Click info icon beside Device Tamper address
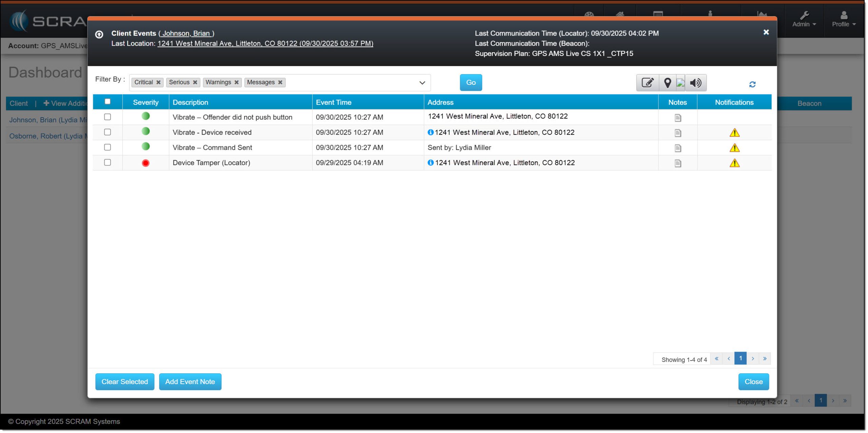This screenshot has width=868, height=433. 430,163
